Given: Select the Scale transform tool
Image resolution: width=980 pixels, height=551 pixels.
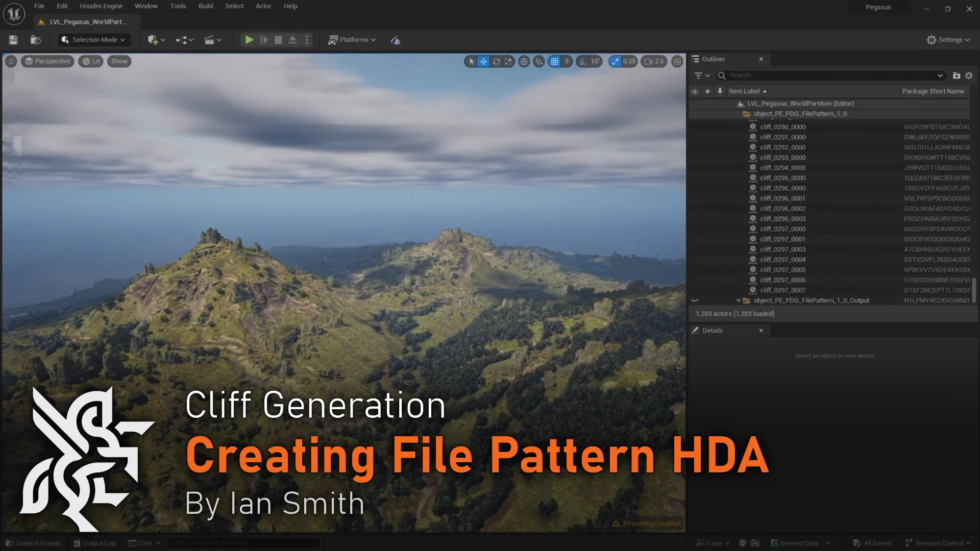Looking at the screenshot, I should [x=508, y=61].
